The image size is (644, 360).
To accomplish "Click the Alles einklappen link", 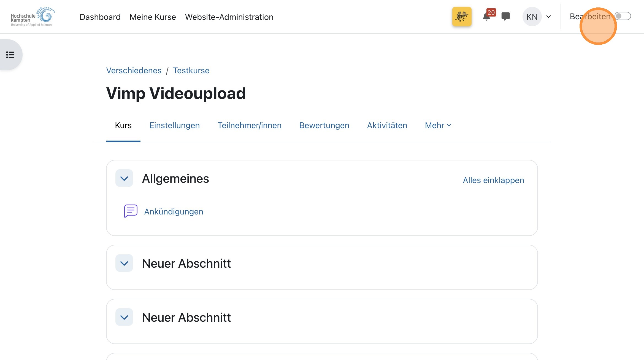I will click(493, 180).
